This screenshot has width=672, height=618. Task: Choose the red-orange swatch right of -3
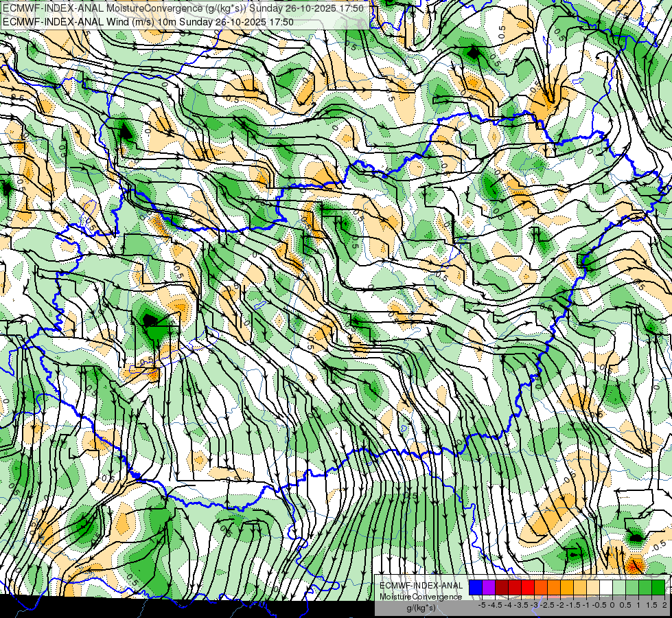click(x=541, y=587)
